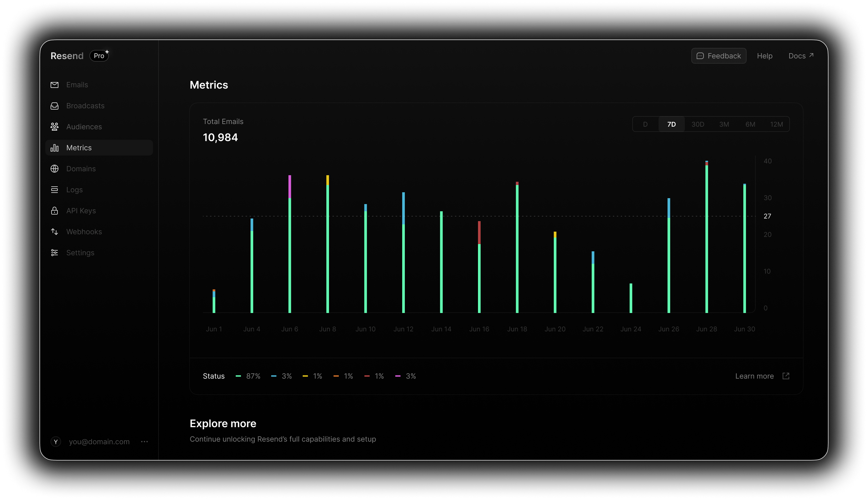This screenshot has width=868, height=500.
Task: Open Settings from the sidebar
Action: click(x=80, y=252)
